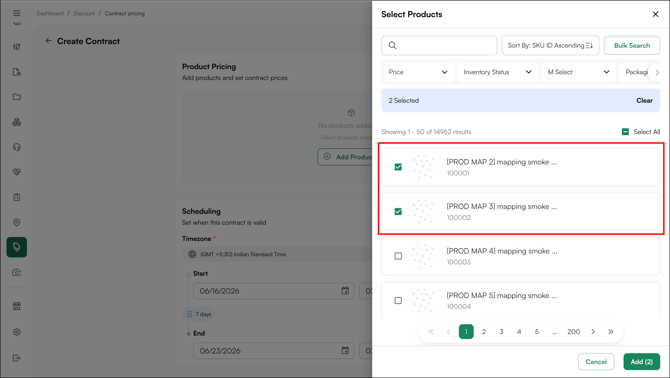This screenshot has height=378, width=670.
Task: Jump to the first results page arrow
Action: [x=431, y=331]
